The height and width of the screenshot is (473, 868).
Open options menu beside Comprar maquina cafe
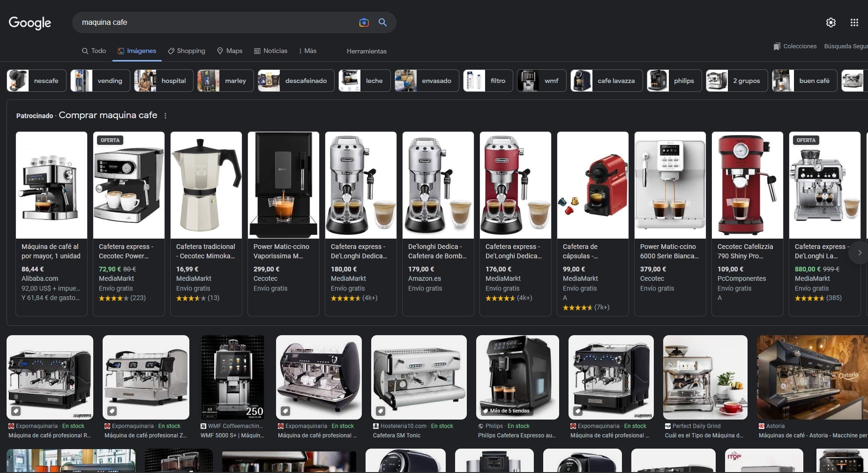coord(165,116)
